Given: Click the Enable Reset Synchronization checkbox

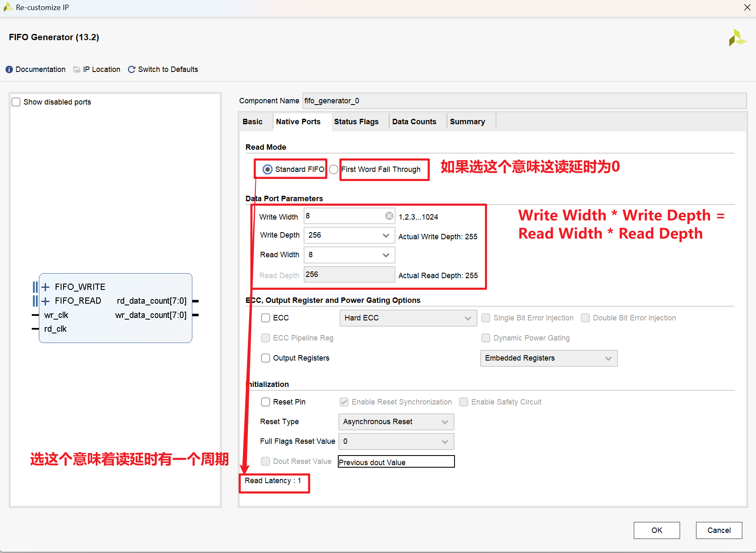Looking at the screenshot, I should 344,402.
